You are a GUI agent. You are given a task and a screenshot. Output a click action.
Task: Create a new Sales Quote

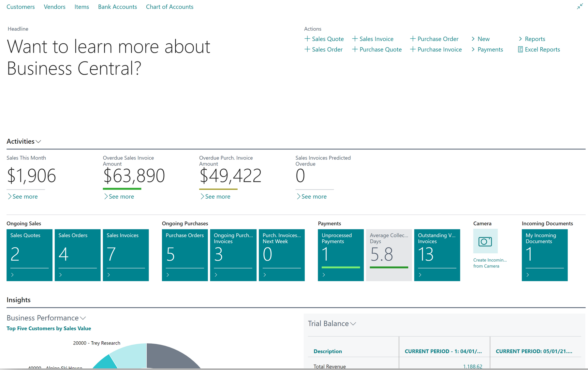(x=324, y=39)
